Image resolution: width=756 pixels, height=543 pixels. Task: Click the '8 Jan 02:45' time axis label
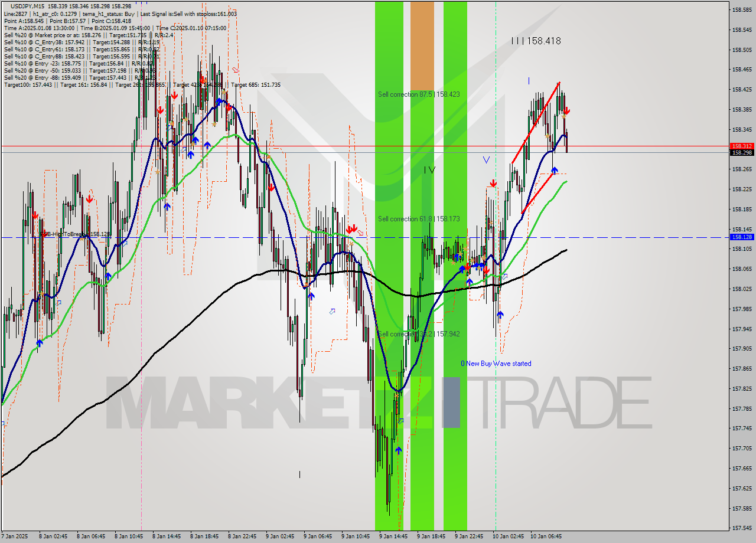pyautogui.click(x=54, y=537)
